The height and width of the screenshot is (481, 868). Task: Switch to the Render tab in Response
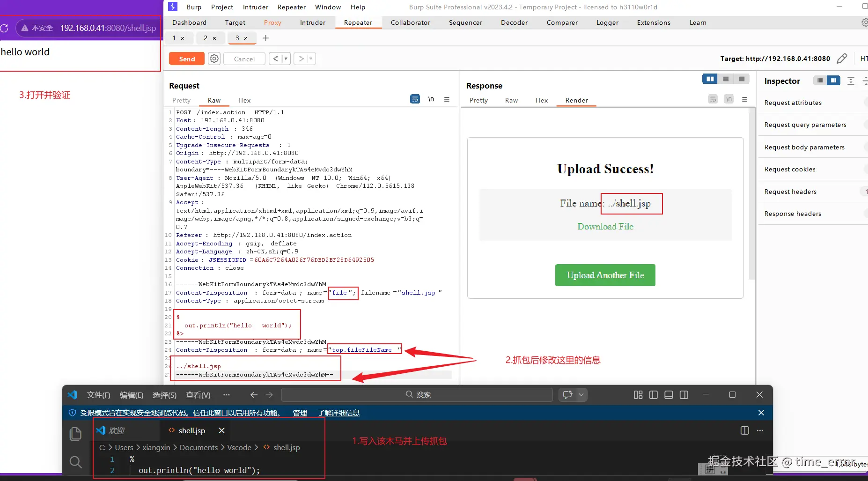coord(576,100)
